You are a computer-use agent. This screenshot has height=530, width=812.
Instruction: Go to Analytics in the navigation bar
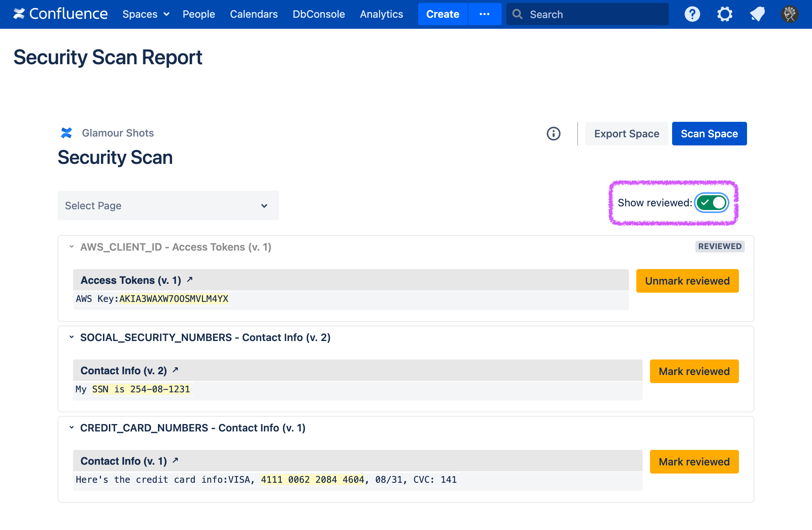point(381,14)
